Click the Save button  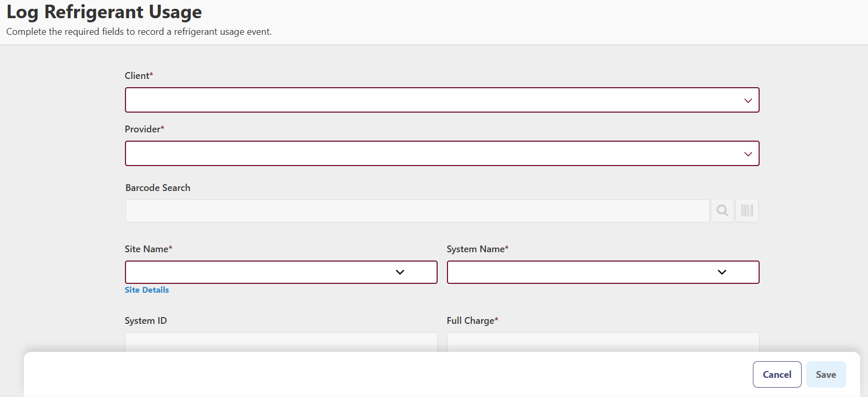(x=825, y=375)
